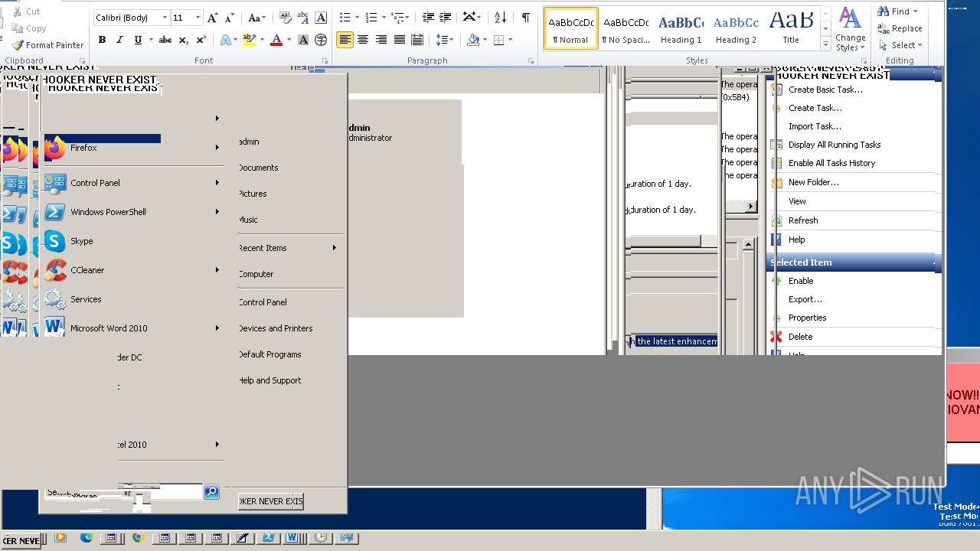This screenshot has height=551, width=980.
Task: Expand the Styles gallery More arrow
Action: pos(825,44)
